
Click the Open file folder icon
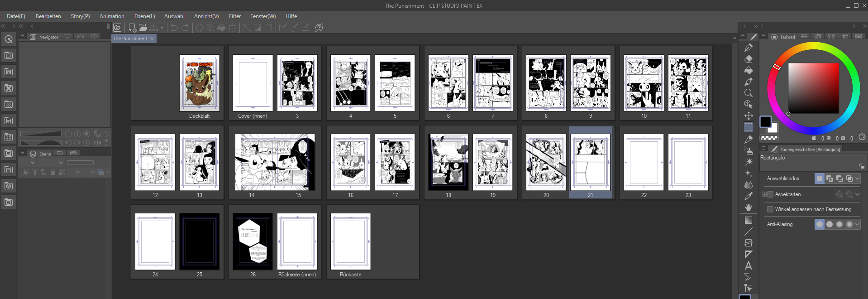click(x=143, y=28)
